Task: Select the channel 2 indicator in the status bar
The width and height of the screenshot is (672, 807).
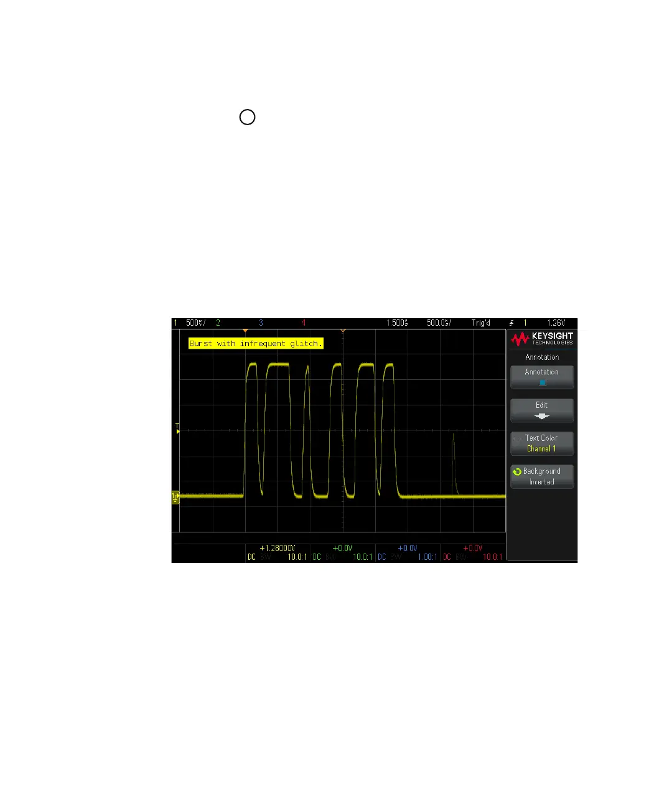Action: (x=218, y=323)
